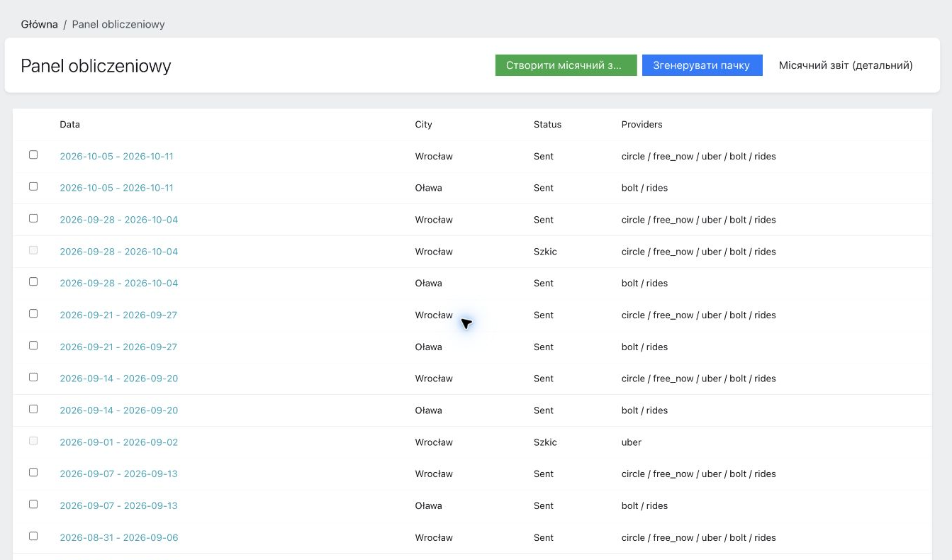Screen dimensions: 952x560
Task: Open the 2026-09-01 - 2026-09-02 link
Action: pyautogui.click(x=119, y=442)
